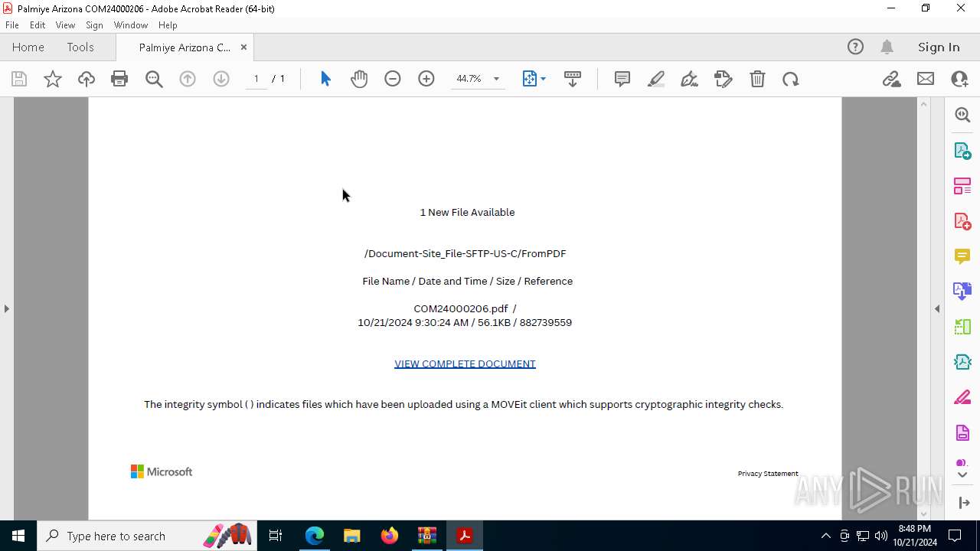The image size is (980, 551).
Task: Switch to the Home tab
Action: point(28,47)
